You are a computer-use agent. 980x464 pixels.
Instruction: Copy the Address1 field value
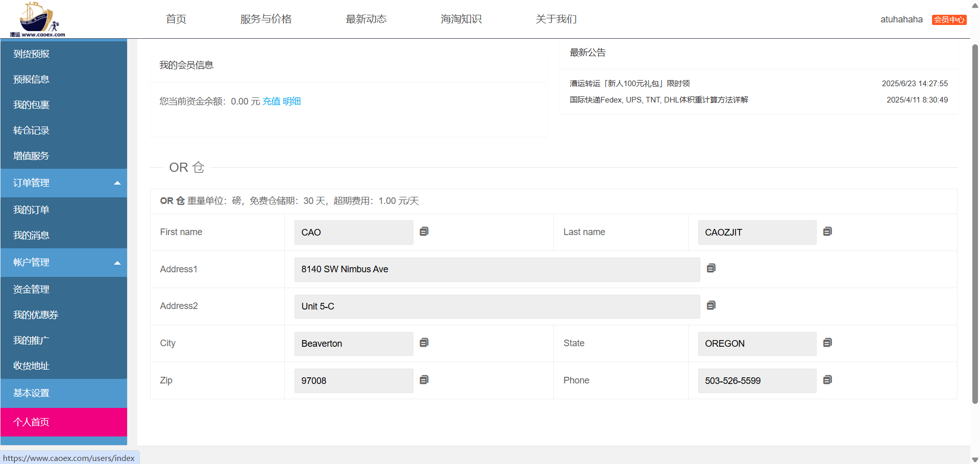pos(711,268)
